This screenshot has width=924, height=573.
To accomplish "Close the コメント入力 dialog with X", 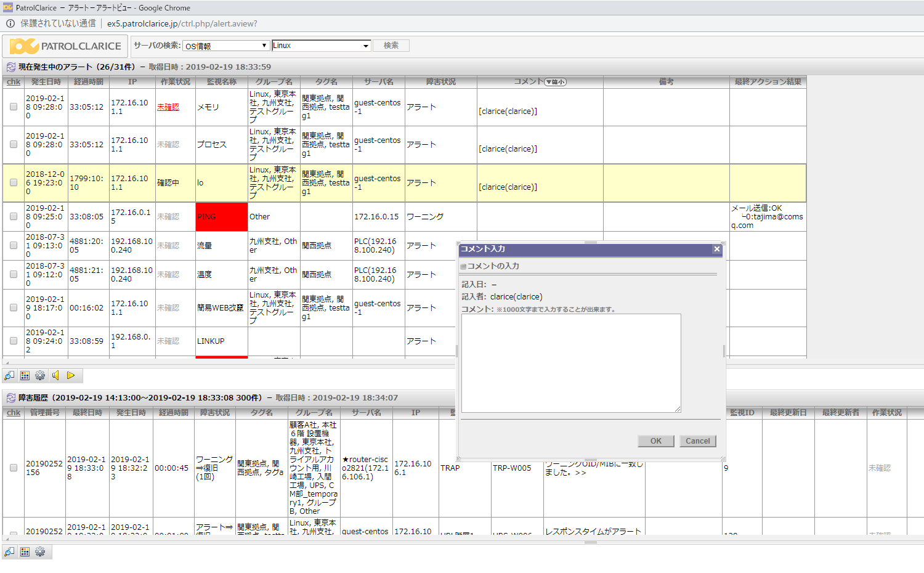I will pos(716,249).
